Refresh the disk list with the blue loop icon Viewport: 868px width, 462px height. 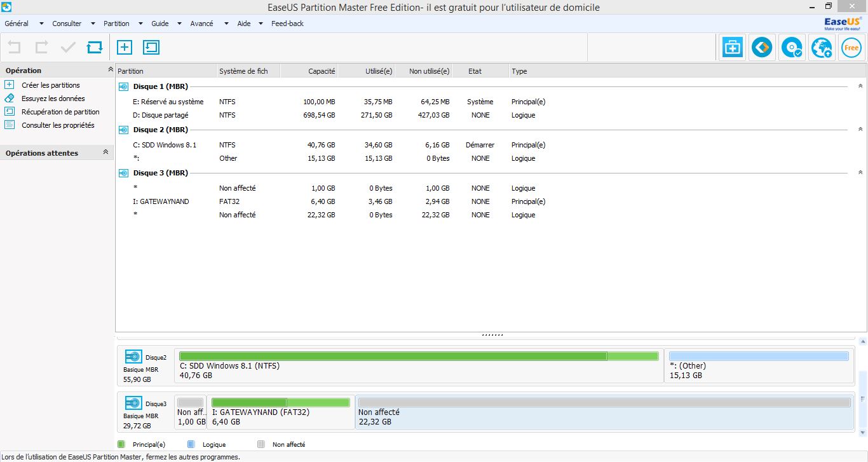point(95,47)
